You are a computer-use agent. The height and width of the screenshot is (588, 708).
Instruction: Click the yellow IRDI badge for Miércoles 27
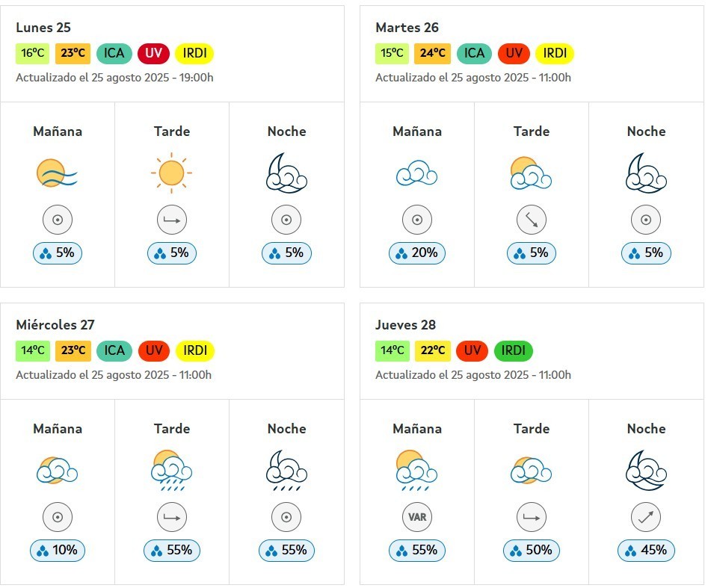tap(195, 350)
